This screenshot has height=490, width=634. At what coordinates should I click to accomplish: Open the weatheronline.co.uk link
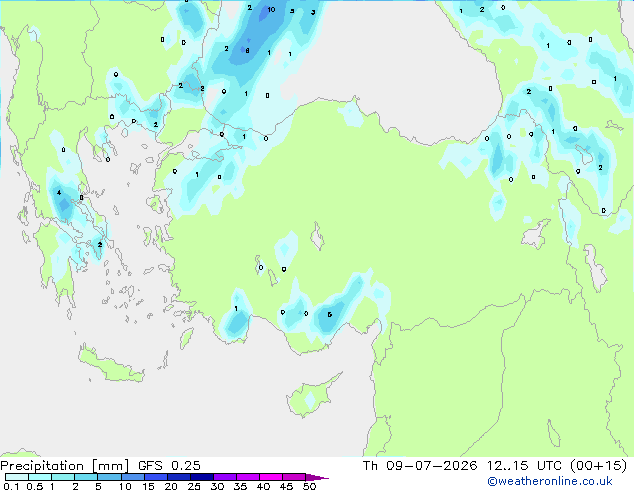click(550, 481)
